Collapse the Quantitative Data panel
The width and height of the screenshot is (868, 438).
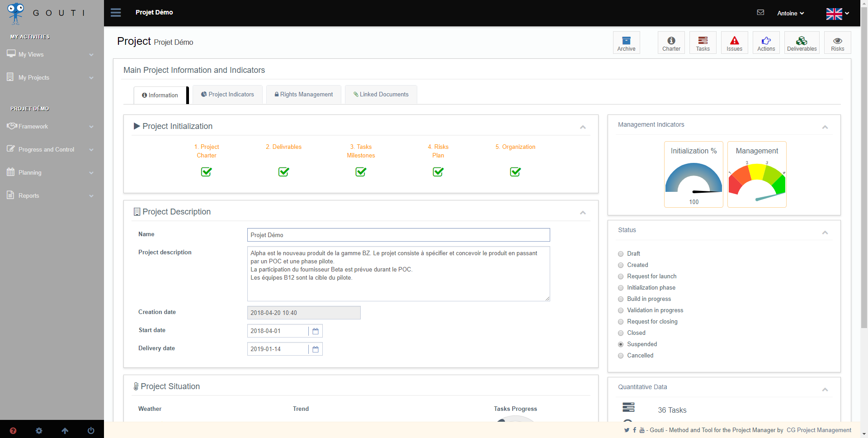(825, 390)
